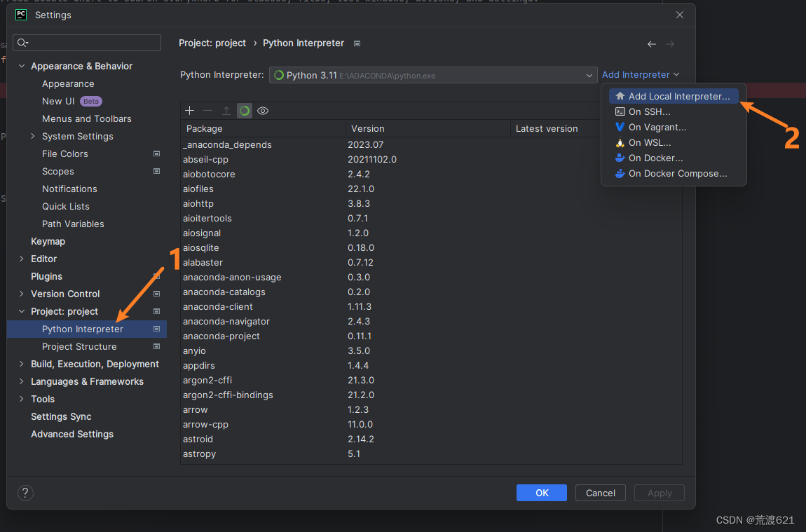Open Keymap settings page
This screenshot has width=806, height=532.
point(48,241)
